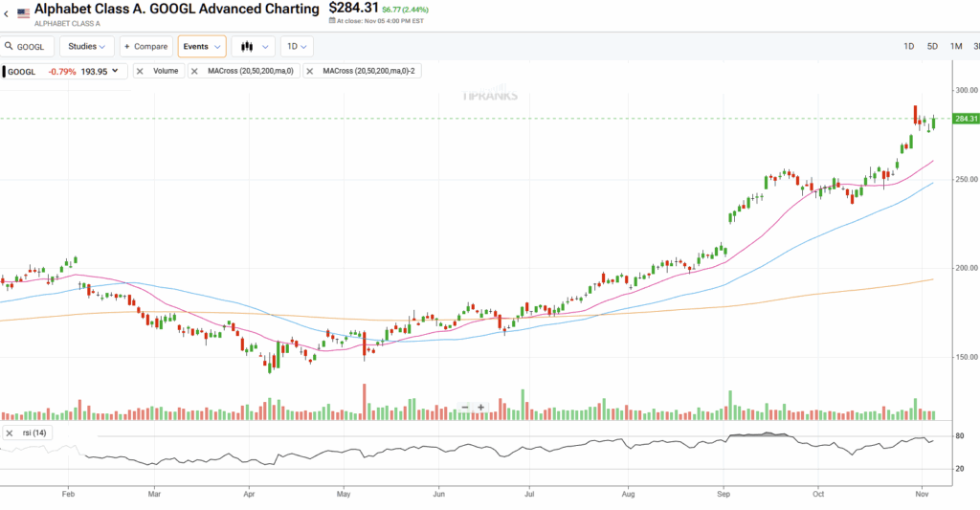Image resolution: width=980 pixels, height=510 pixels.
Task: Close the rsi (14) indicator panel
Action: click(x=9, y=433)
